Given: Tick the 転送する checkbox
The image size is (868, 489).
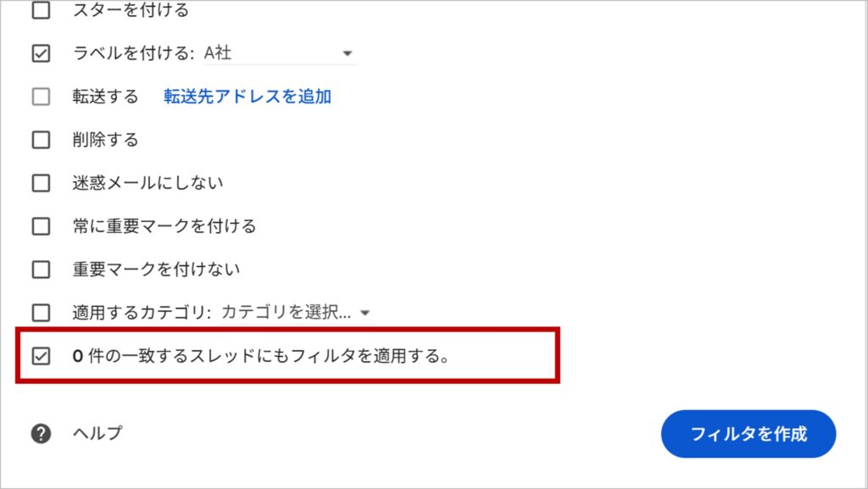Looking at the screenshot, I should pos(41,97).
